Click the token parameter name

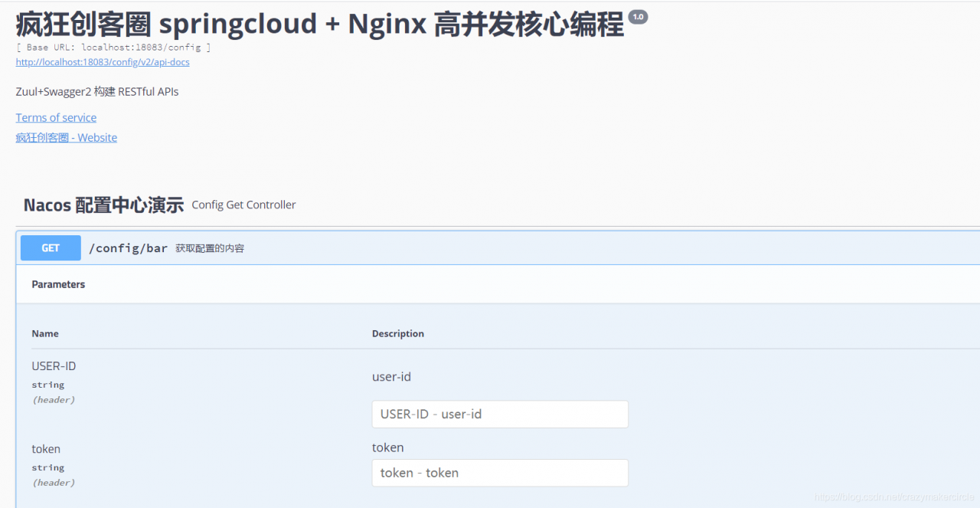click(x=46, y=449)
